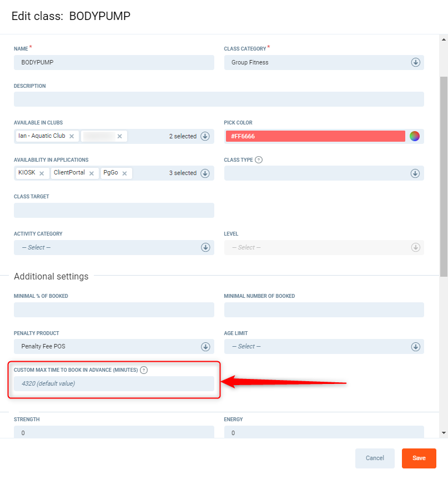The height and width of the screenshot is (479, 448).
Task: Expand Availability in Applications dropdown
Action: (205, 173)
